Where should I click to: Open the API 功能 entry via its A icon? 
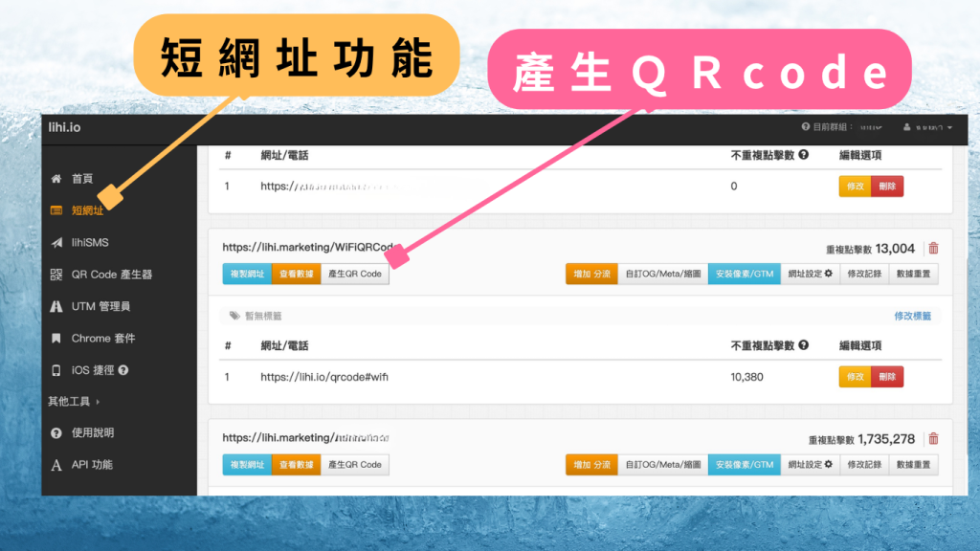pyautogui.click(x=55, y=465)
